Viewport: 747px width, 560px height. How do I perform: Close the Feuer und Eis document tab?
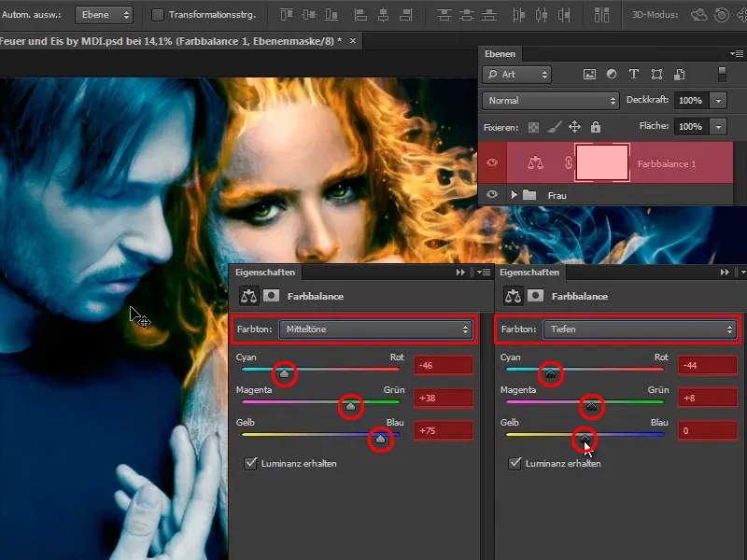point(353,41)
